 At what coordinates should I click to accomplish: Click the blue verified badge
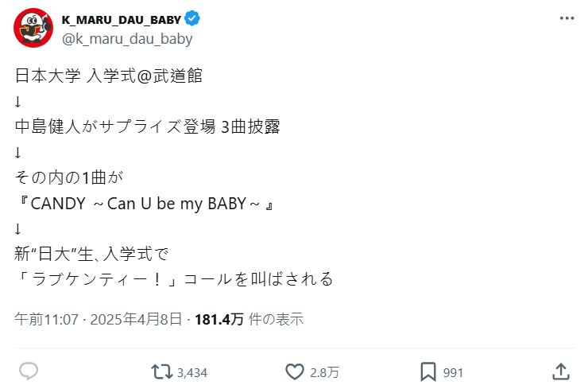(192, 18)
